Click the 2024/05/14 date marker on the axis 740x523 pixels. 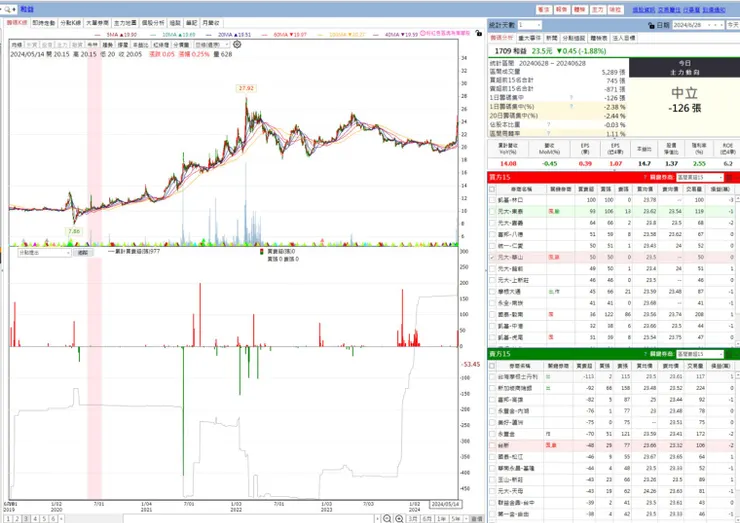[445, 504]
